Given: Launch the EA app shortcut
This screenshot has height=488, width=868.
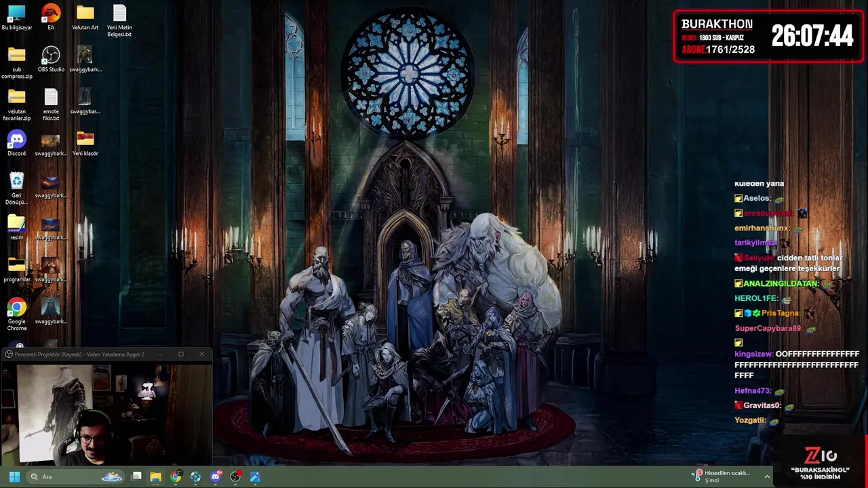Looking at the screenshot, I should pos(51,18).
